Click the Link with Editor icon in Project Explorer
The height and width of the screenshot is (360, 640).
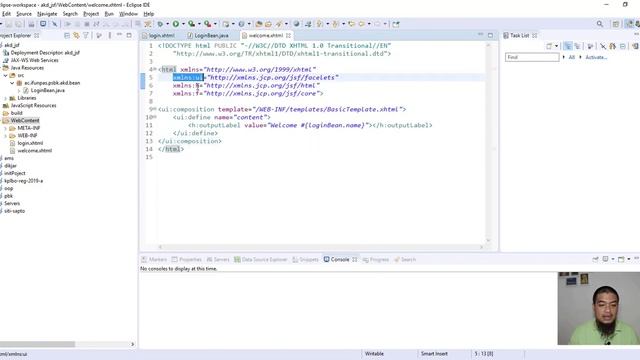point(76,36)
